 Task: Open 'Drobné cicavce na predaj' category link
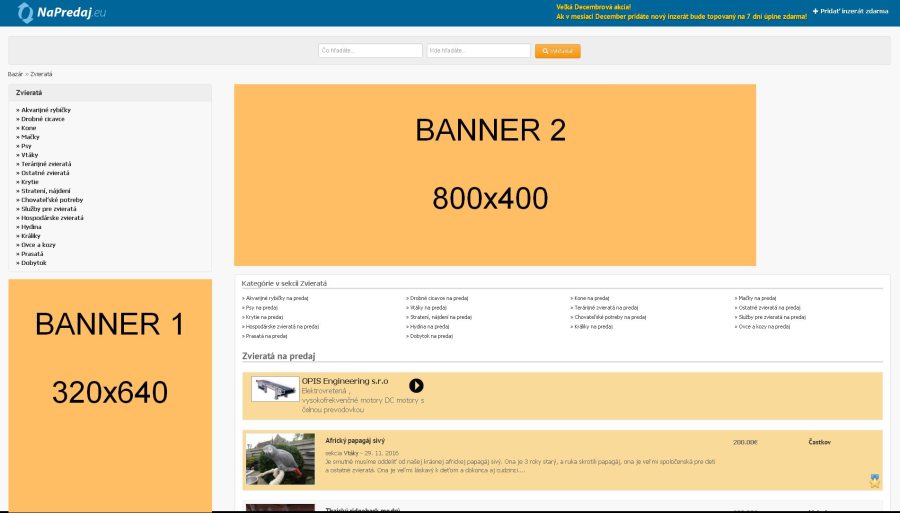coord(439,298)
